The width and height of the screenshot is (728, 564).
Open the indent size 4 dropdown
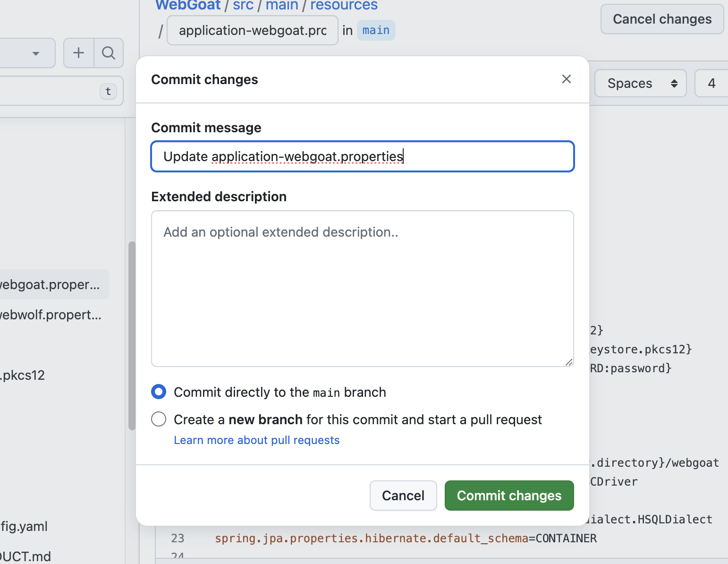pos(711,84)
